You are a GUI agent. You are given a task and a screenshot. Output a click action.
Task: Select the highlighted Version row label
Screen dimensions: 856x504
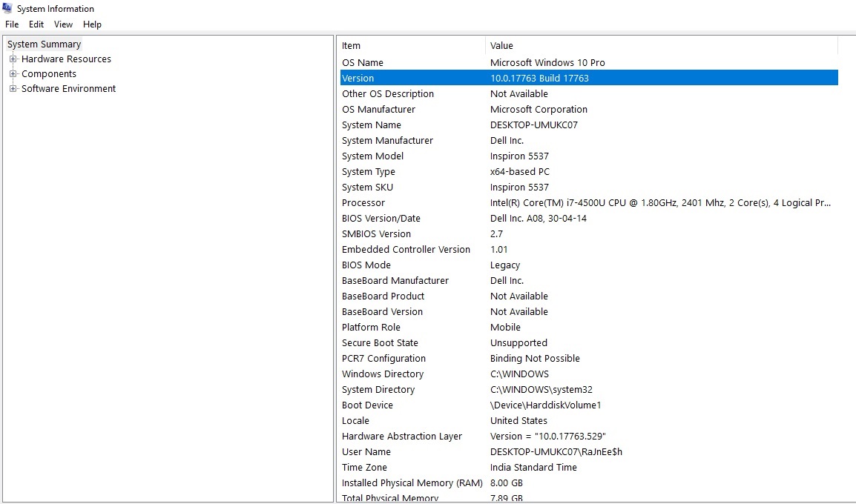point(358,78)
